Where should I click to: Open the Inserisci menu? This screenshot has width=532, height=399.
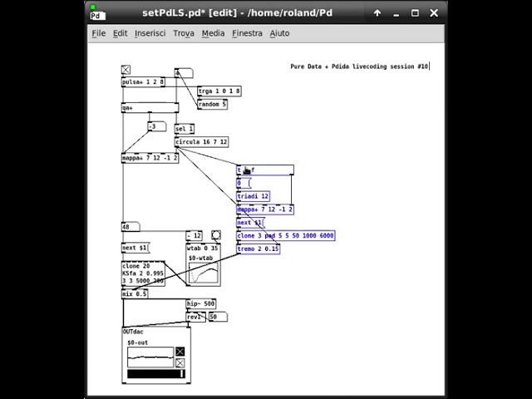pos(150,33)
